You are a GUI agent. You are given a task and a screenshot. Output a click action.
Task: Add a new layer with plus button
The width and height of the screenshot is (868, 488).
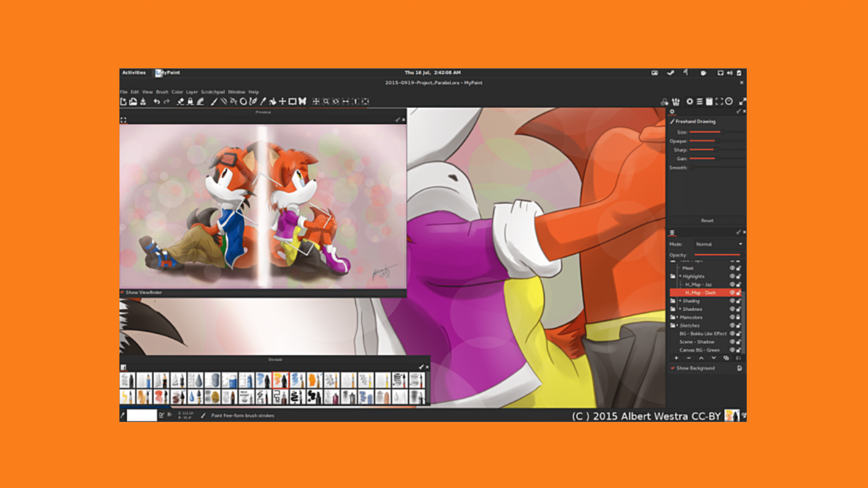(676, 358)
